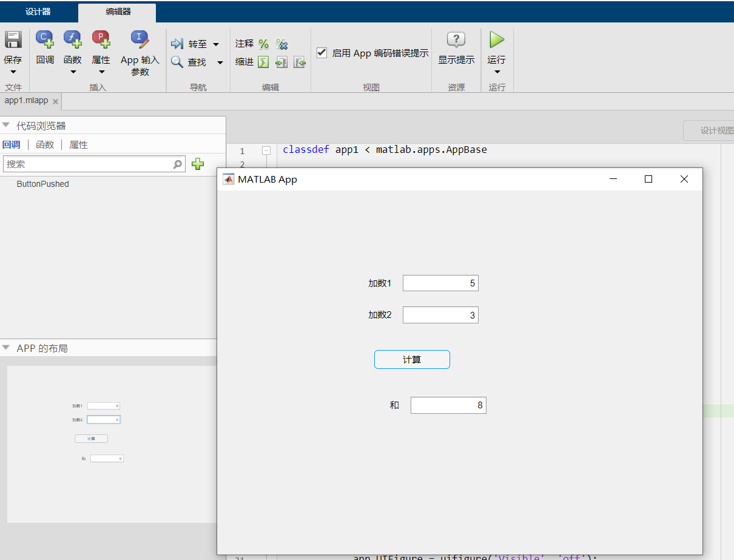Close the app1.mlapp file tab
The image size is (734, 560).
tap(55, 101)
